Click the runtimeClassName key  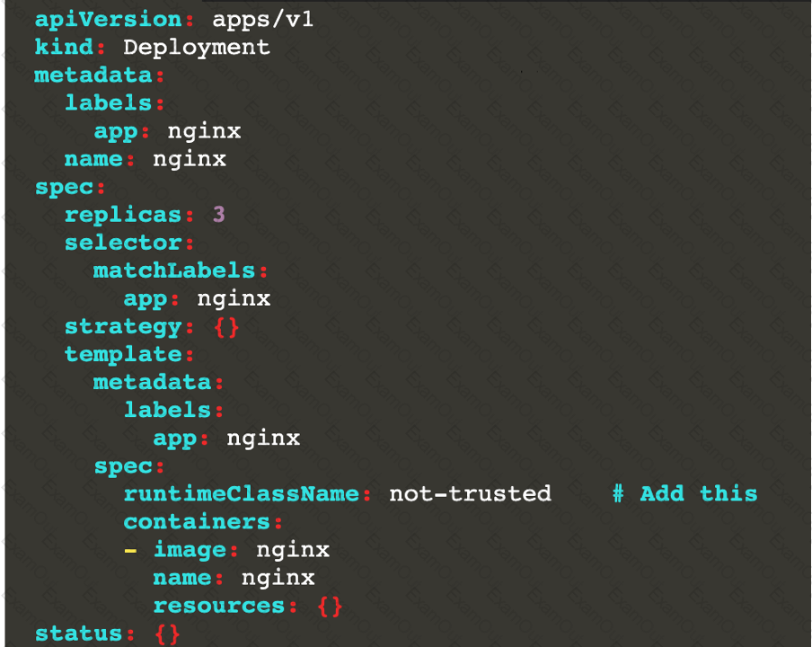pyautogui.click(x=241, y=493)
